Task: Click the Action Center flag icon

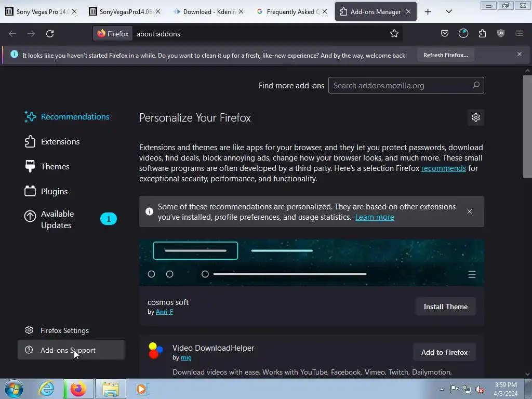Action: pos(454,389)
